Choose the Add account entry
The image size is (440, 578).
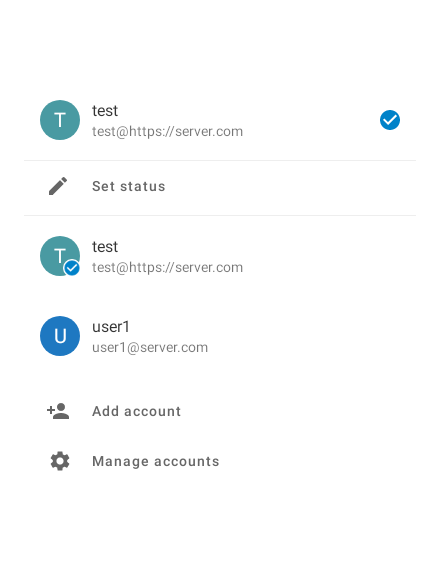tap(220, 411)
